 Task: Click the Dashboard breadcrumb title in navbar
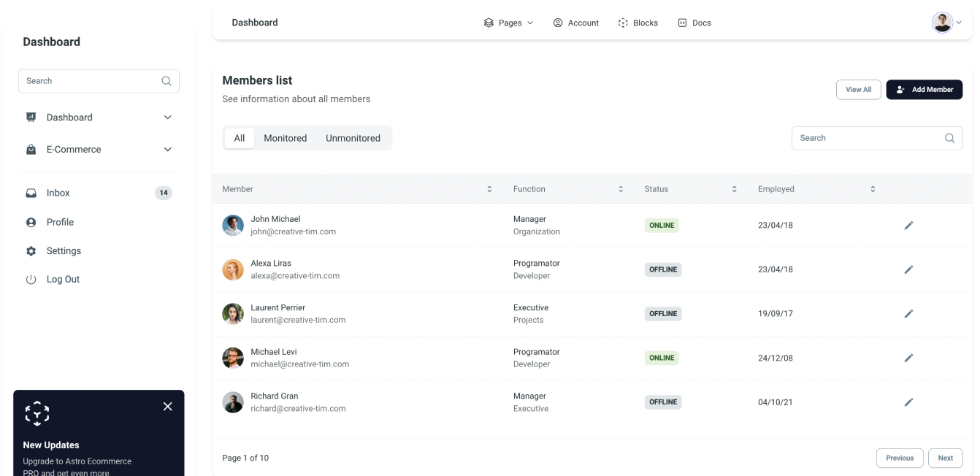tap(255, 23)
